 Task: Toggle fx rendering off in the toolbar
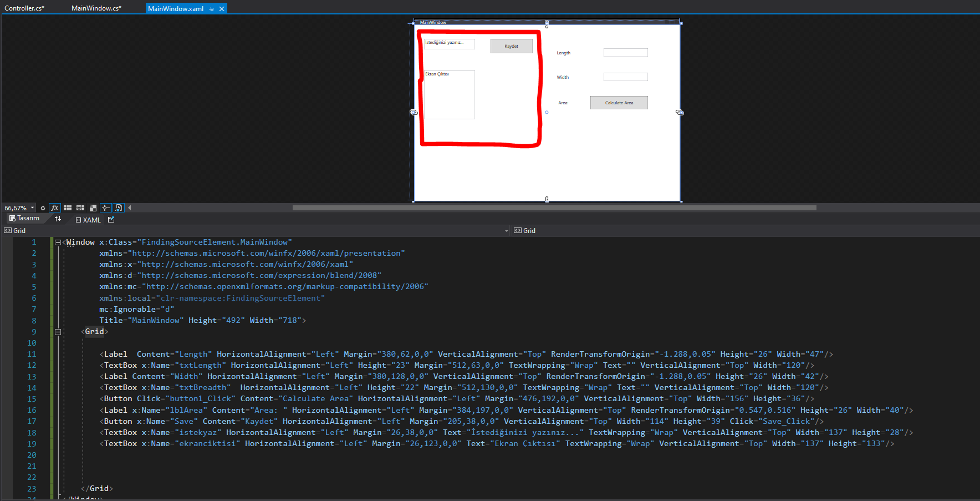coord(55,208)
